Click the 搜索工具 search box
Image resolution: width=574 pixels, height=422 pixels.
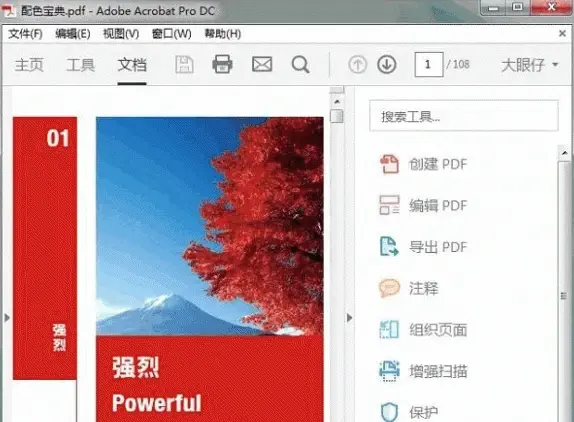point(464,116)
